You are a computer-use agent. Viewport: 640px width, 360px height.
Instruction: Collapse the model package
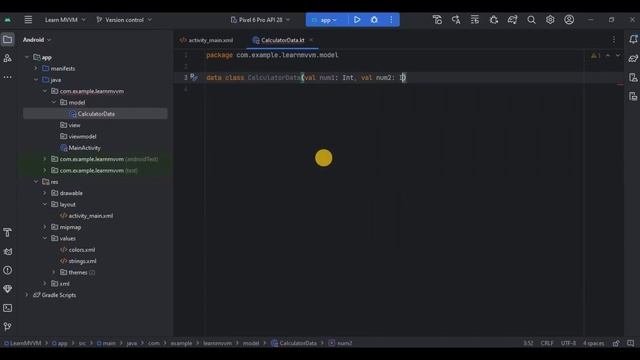click(x=54, y=102)
